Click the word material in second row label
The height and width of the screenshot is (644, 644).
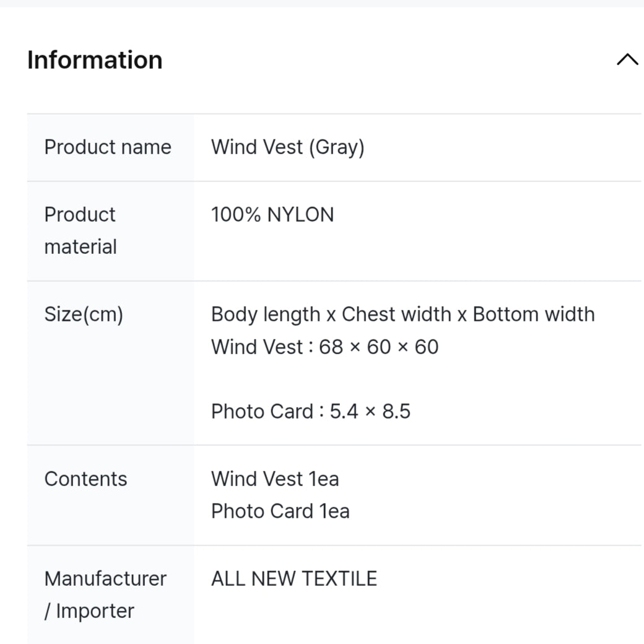[80, 247]
